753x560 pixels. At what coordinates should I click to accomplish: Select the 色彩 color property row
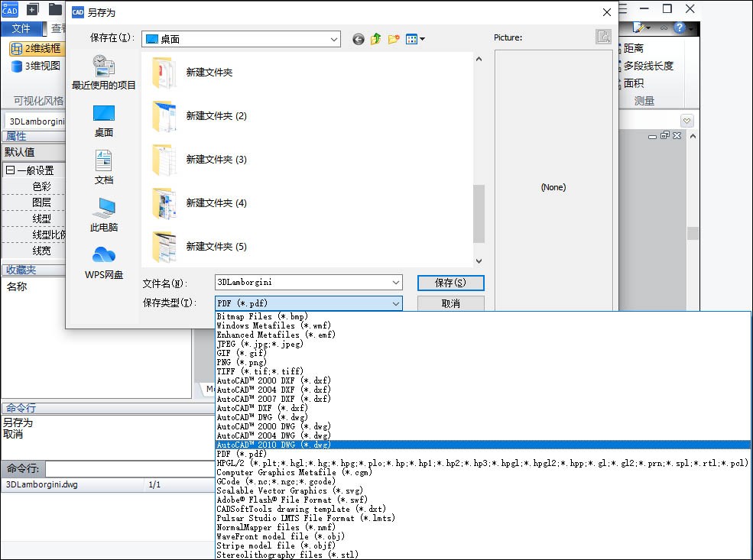click(x=42, y=186)
